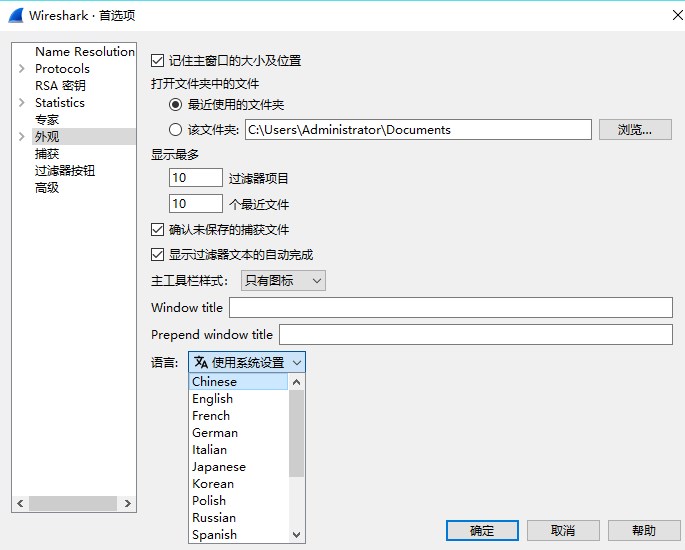Choose English from the language list
The image size is (685, 550).
[239, 398]
